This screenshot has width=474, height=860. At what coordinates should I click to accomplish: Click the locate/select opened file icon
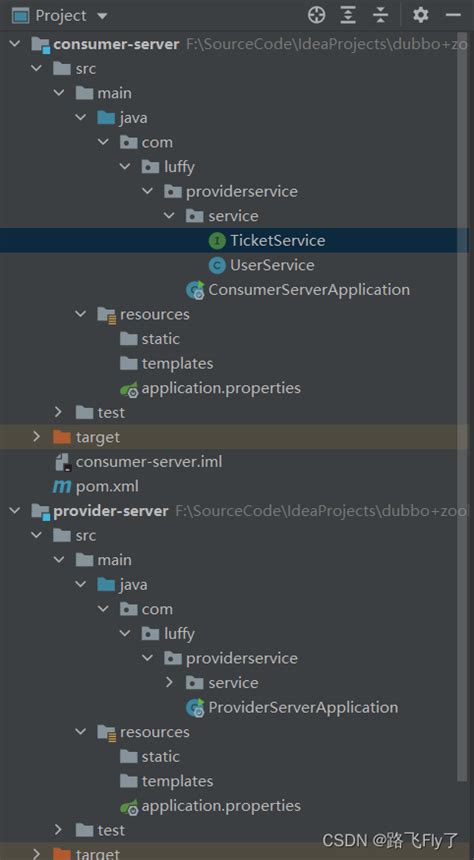317,15
